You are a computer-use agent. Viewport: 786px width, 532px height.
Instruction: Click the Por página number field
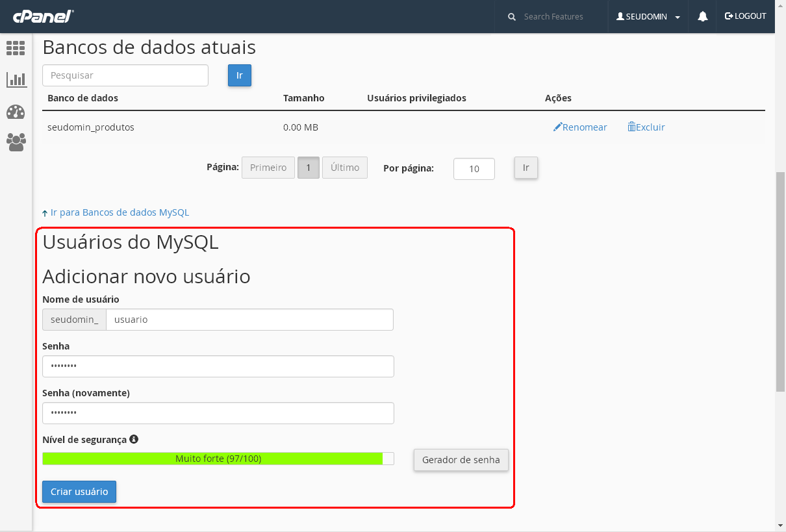(474, 169)
